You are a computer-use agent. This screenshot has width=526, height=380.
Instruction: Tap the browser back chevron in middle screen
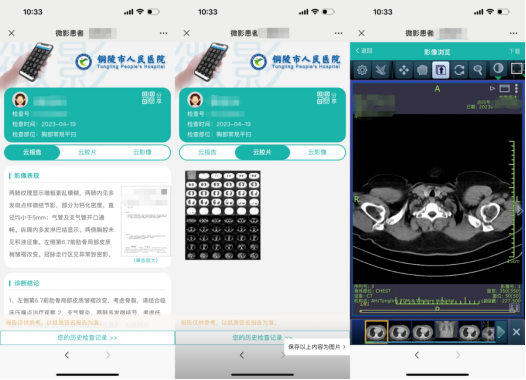pos(242,355)
